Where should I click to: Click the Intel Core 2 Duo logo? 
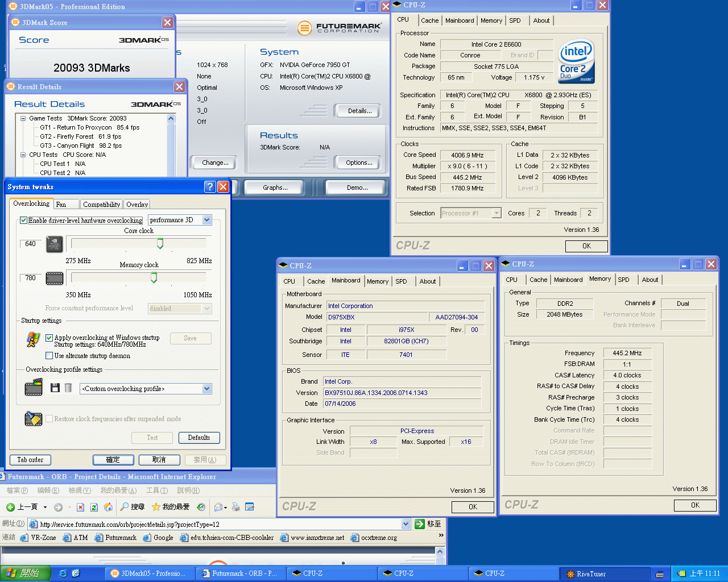[576, 61]
